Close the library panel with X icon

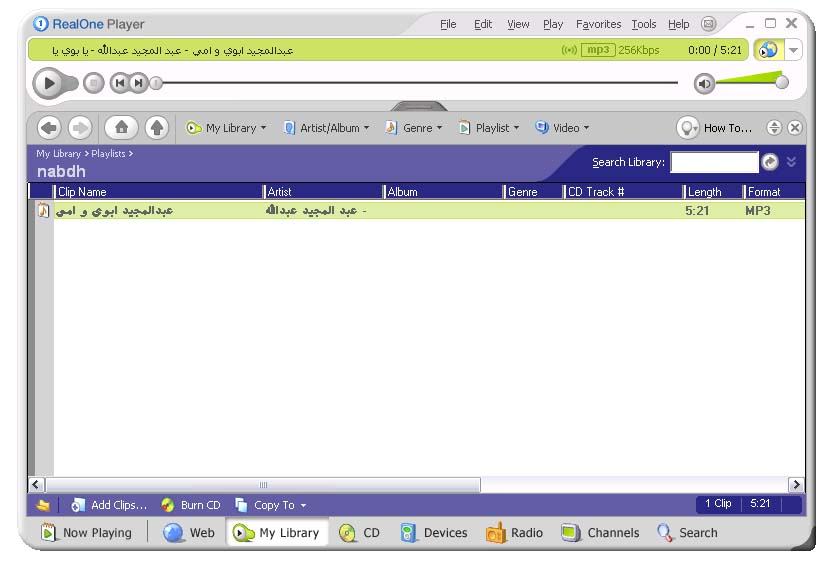click(x=795, y=128)
